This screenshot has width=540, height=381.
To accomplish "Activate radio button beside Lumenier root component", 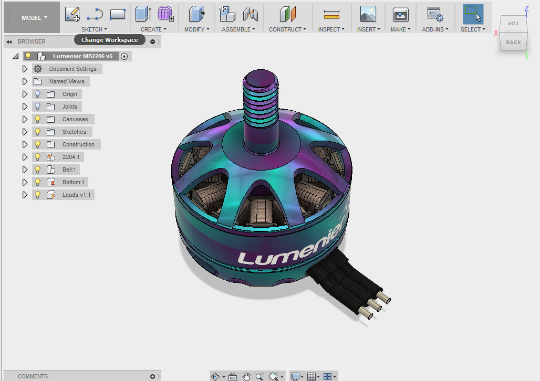I will 125,56.
